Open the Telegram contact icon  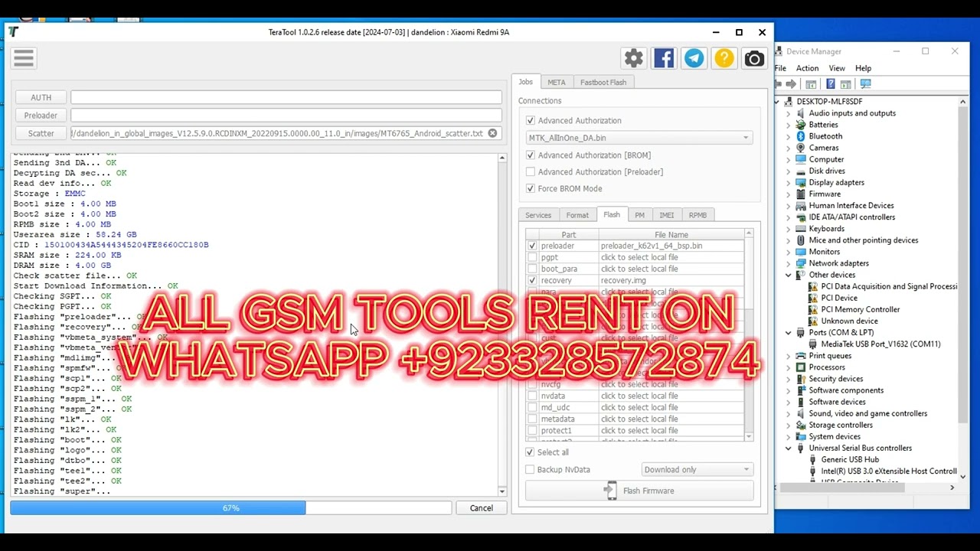[x=694, y=57]
